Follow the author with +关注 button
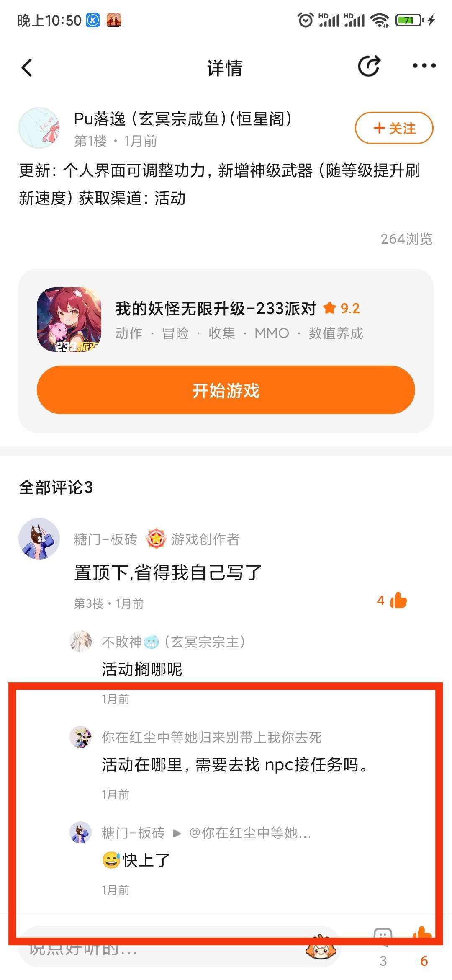This screenshot has width=452, height=980. click(394, 128)
